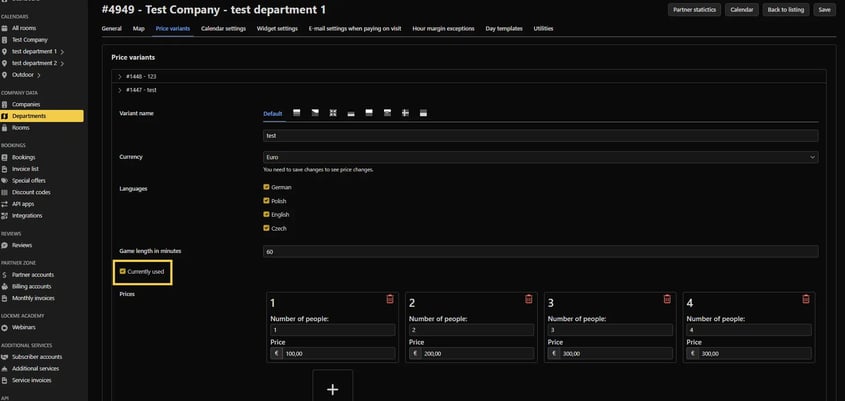Click the Back to listing button
Viewport: 845px width, 401px height.
(x=786, y=9)
